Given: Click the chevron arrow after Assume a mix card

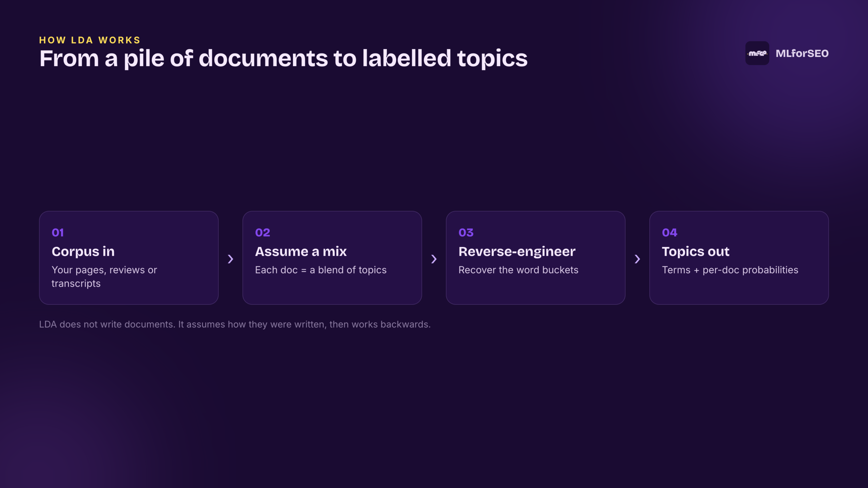Looking at the screenshot, I should click(434, 259).
